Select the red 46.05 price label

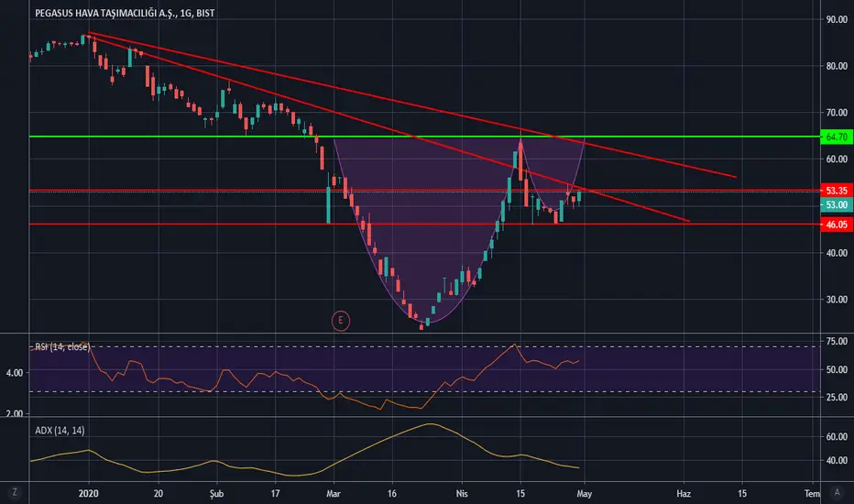837,225
